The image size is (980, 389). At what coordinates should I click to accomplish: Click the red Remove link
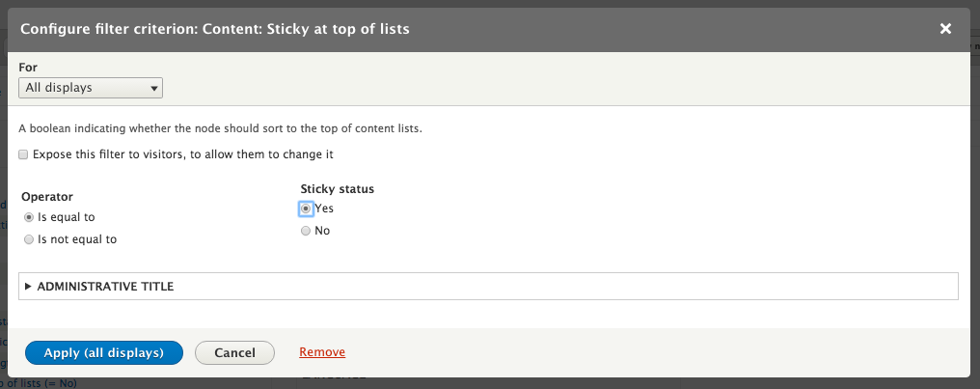click(322, 352)
